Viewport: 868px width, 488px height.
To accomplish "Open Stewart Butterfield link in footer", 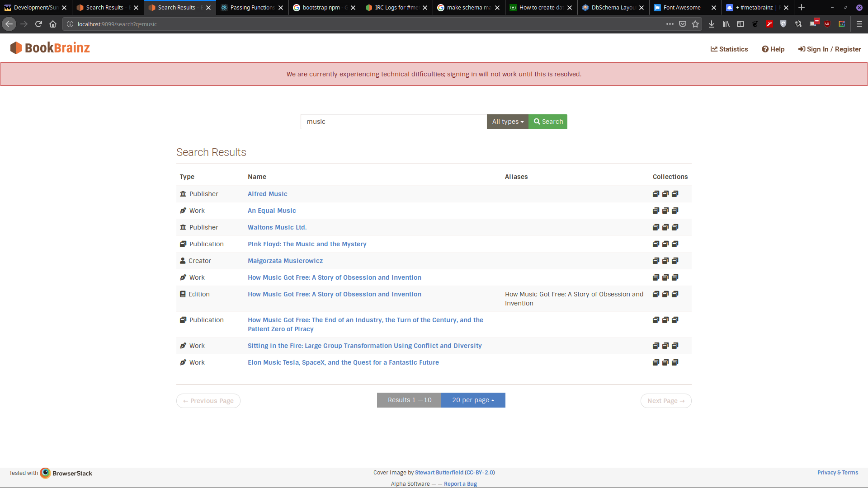I will [439, 473].
